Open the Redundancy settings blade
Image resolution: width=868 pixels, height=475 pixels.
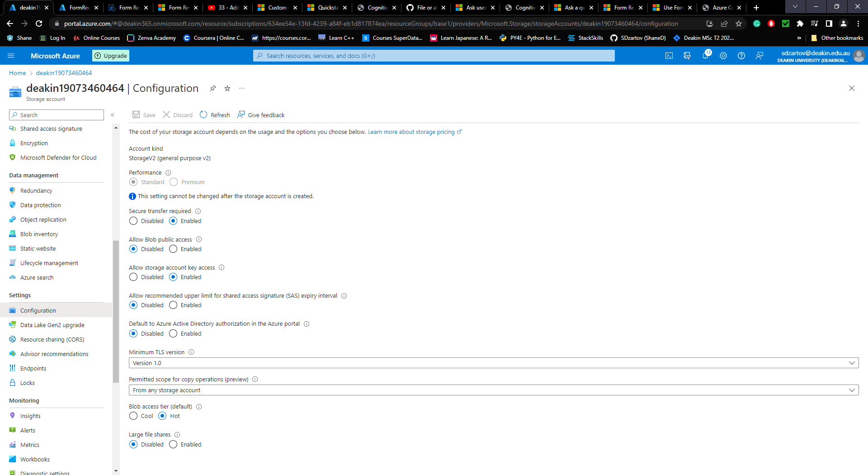coord(36,190)
